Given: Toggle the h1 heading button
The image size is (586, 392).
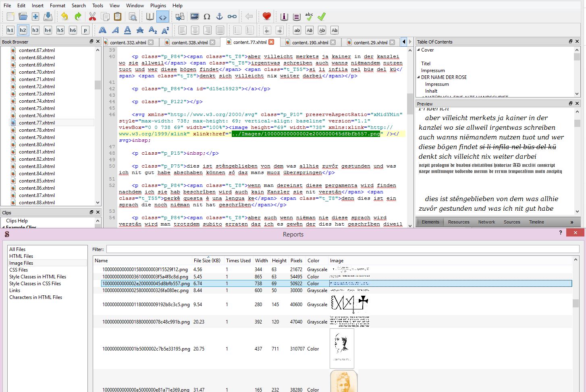Looking at the screenshot, I should [10, 30].
